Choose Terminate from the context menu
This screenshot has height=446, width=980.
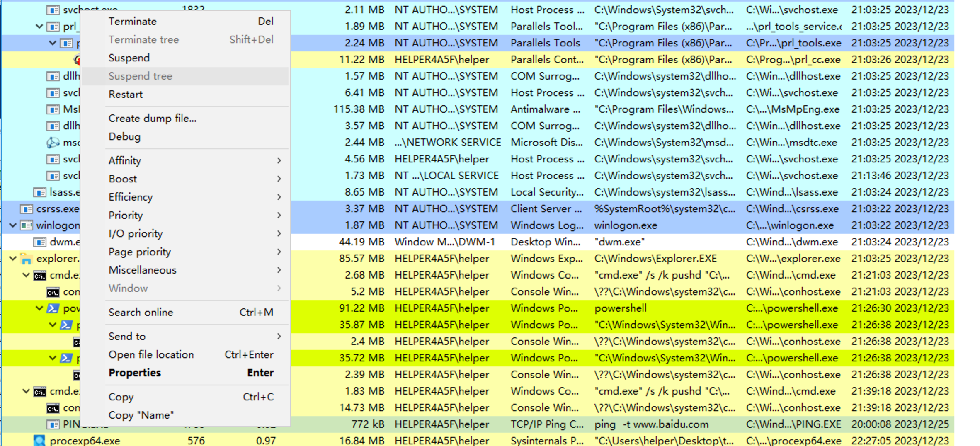133,22
